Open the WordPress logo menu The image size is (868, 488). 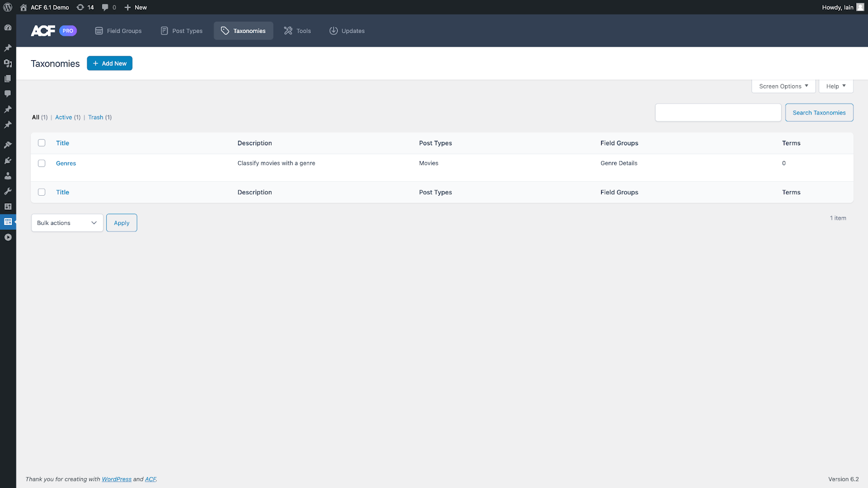coord(8,7)
